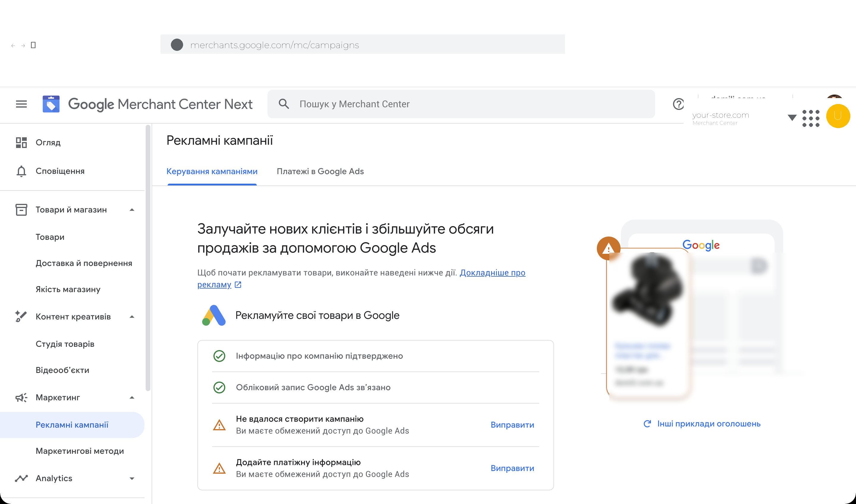Switch to Платежі в Google Ads tab
Viewport: 856px width, 504px height.
coord(320,171)
